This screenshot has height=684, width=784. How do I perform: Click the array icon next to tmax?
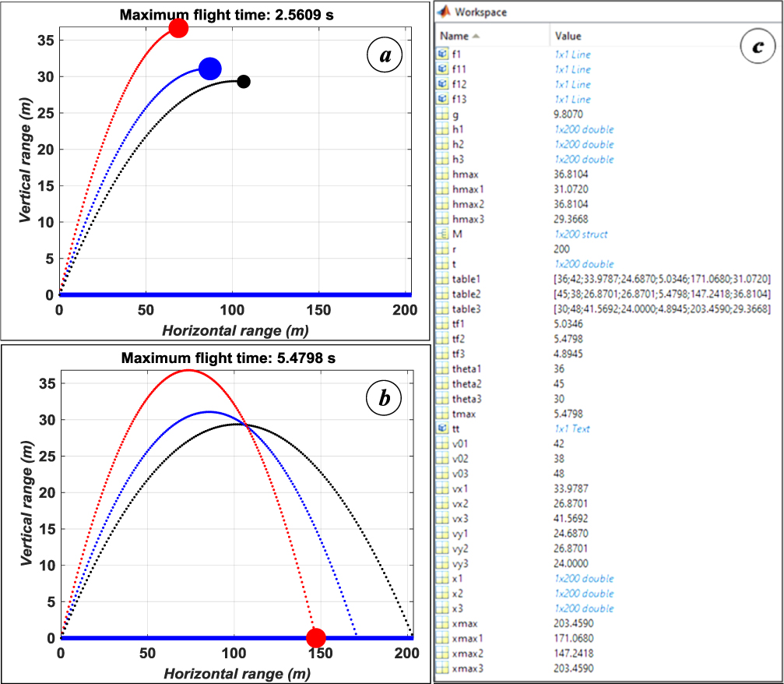442,414
